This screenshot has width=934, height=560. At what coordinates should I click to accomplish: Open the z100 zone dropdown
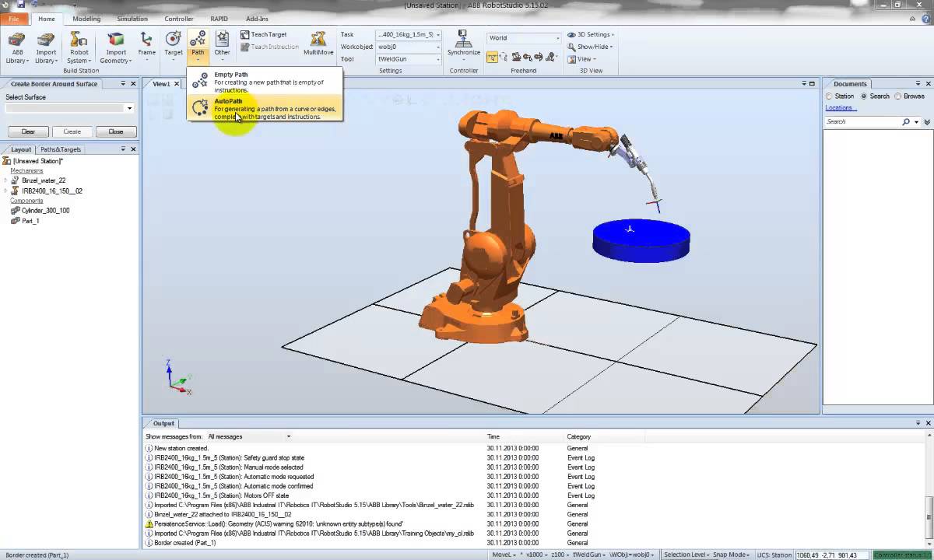(x=560, y=555)
